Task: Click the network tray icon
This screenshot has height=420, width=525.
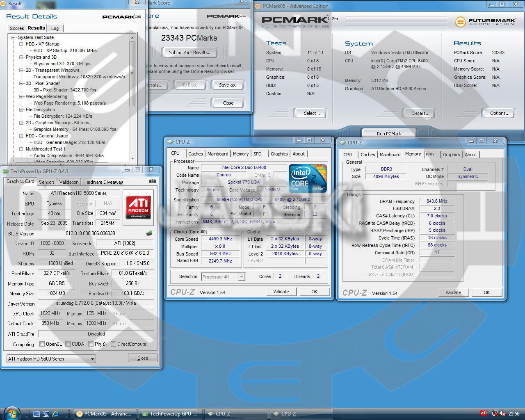Action: pos(495,413)
